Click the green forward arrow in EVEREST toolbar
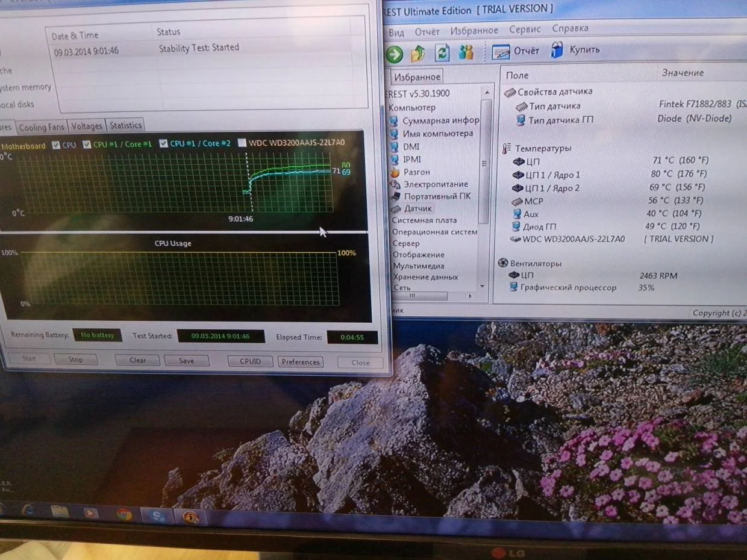The width and height of the screenshot is (747, 560). (395, 54)
